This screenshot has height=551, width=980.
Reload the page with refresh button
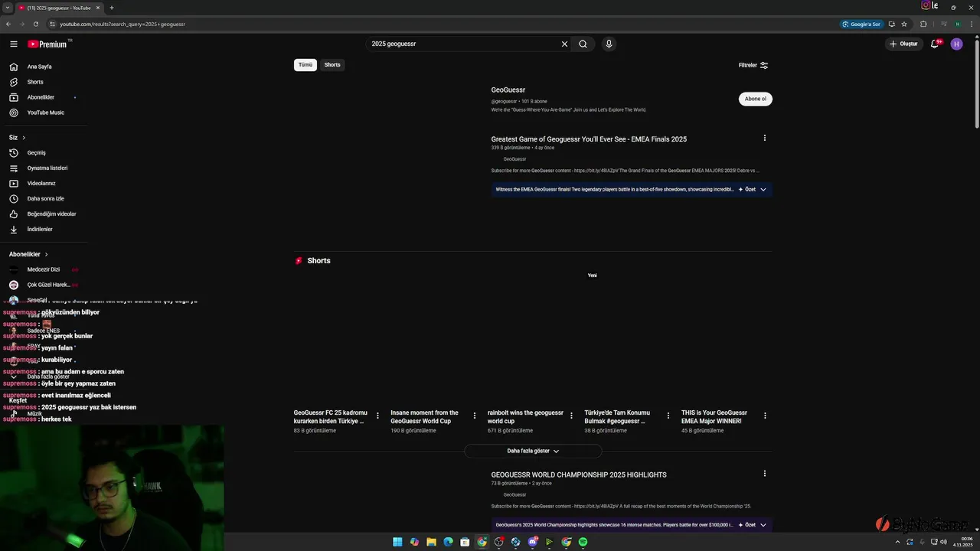(x=35, y=24)
